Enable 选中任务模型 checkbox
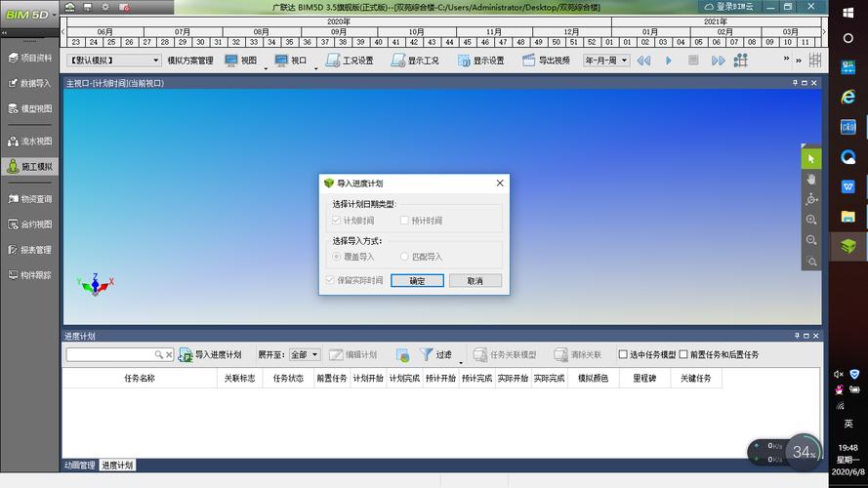This screenshot has width=868, height=488. (x=624, y=355)
